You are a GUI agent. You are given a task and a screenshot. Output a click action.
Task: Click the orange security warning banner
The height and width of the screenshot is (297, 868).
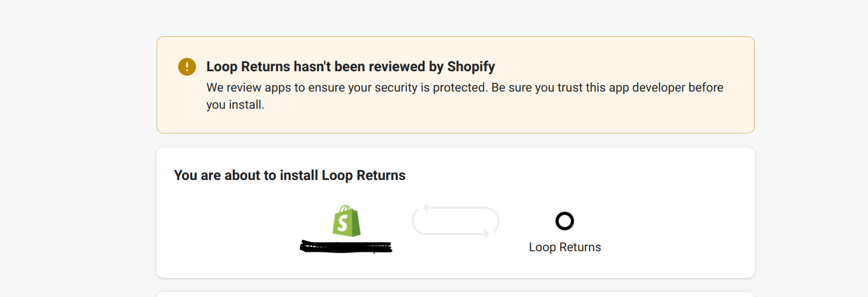coord(456,85)
